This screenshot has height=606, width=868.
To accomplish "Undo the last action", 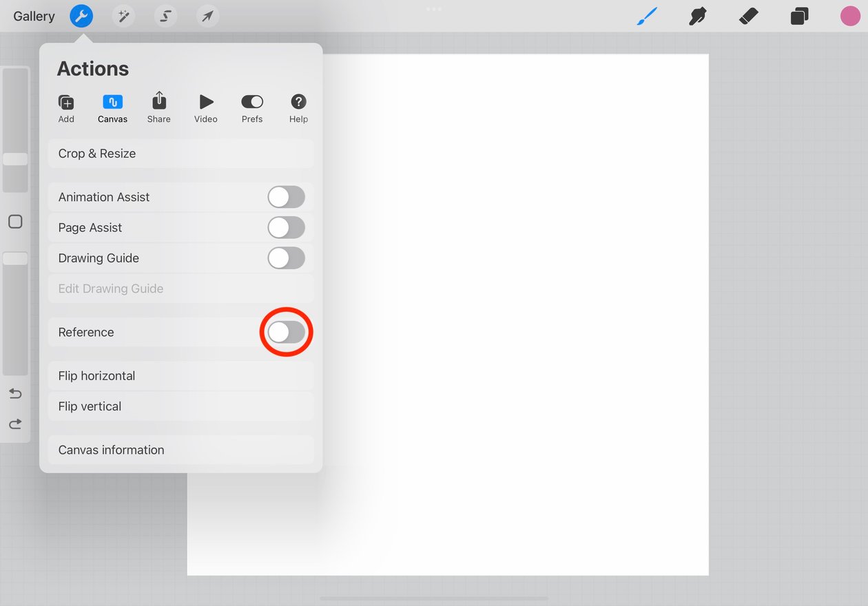I will point(15,393).
